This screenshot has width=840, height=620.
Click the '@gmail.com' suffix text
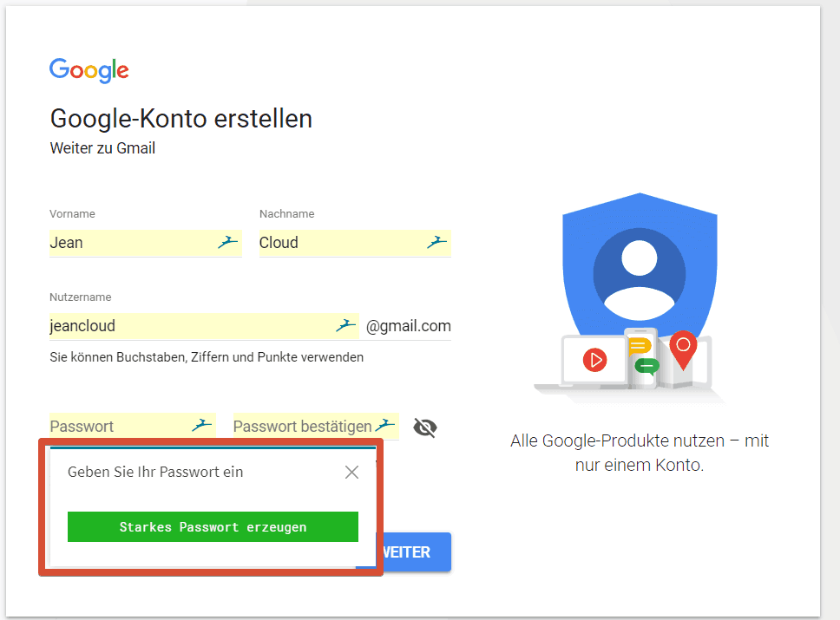click(x=408, y=325)
